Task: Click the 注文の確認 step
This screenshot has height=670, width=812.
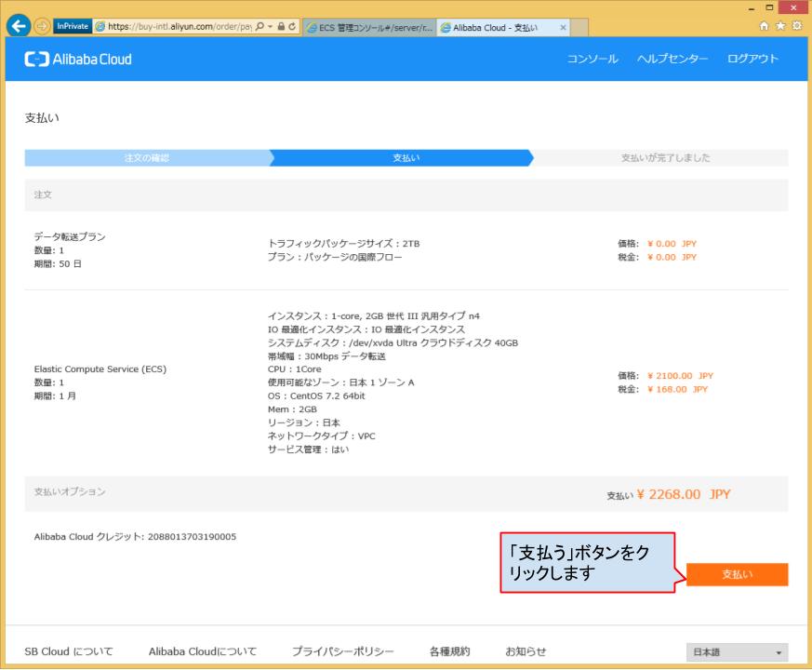Action: [x=147, y=158]
